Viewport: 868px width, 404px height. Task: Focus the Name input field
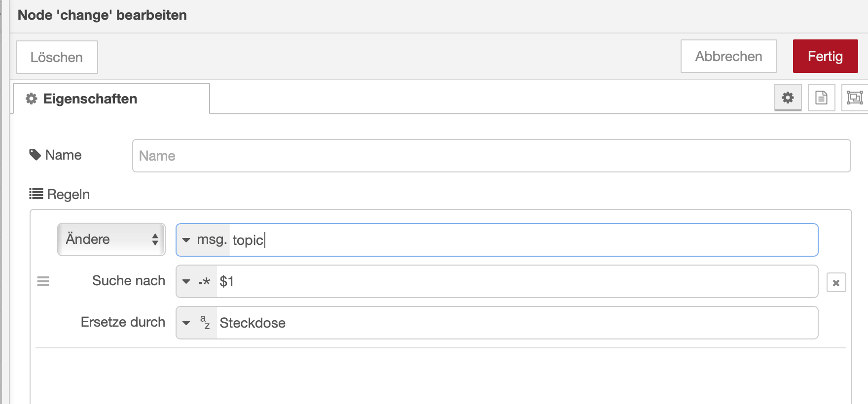pos(491,156)
